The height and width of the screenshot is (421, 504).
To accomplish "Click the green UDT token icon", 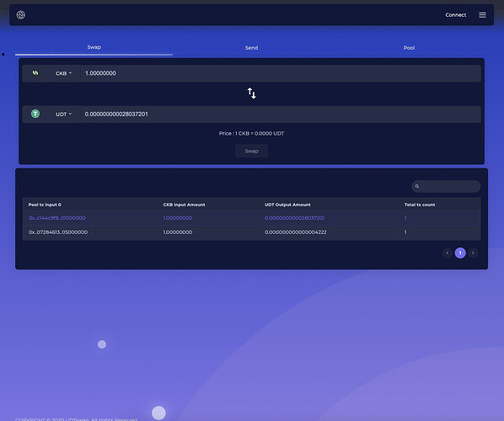I will tap(35, 114).
